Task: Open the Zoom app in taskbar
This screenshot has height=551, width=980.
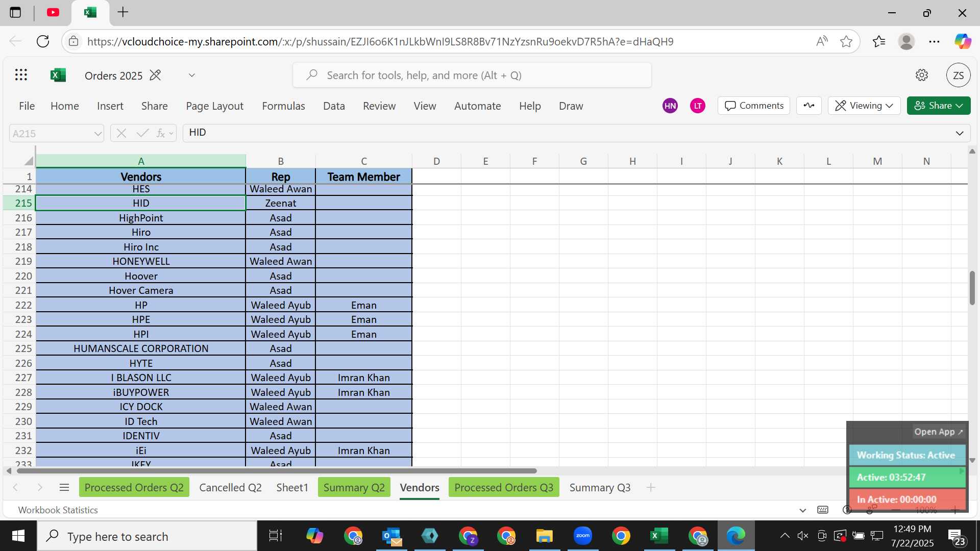Action: click(582, 536)
